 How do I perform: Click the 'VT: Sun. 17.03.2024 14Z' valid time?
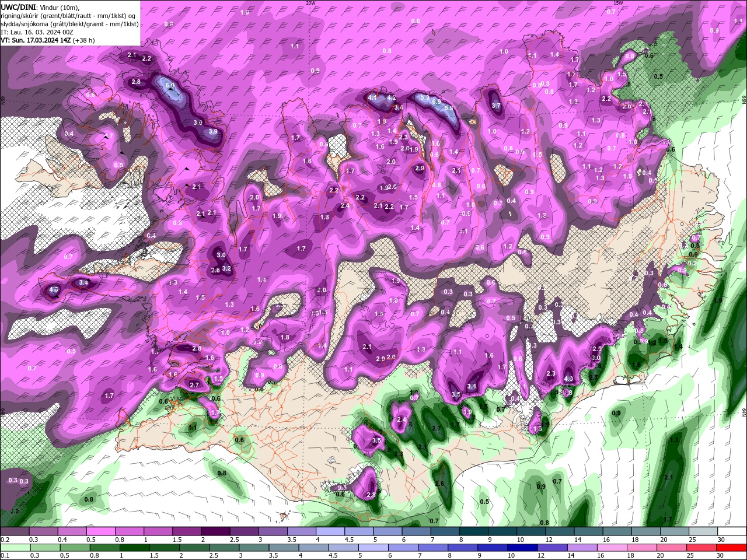pyautogui.click(x=36, y=40)
